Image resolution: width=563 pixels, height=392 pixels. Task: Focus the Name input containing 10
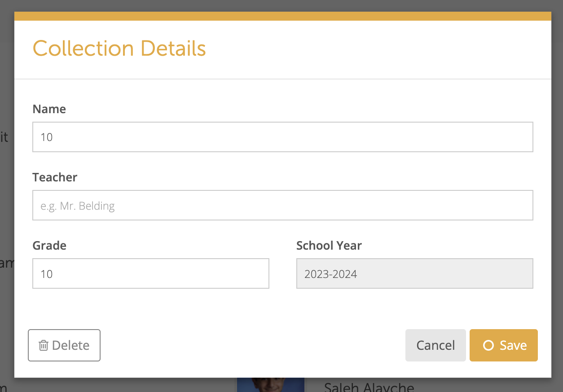pos(283,137)
